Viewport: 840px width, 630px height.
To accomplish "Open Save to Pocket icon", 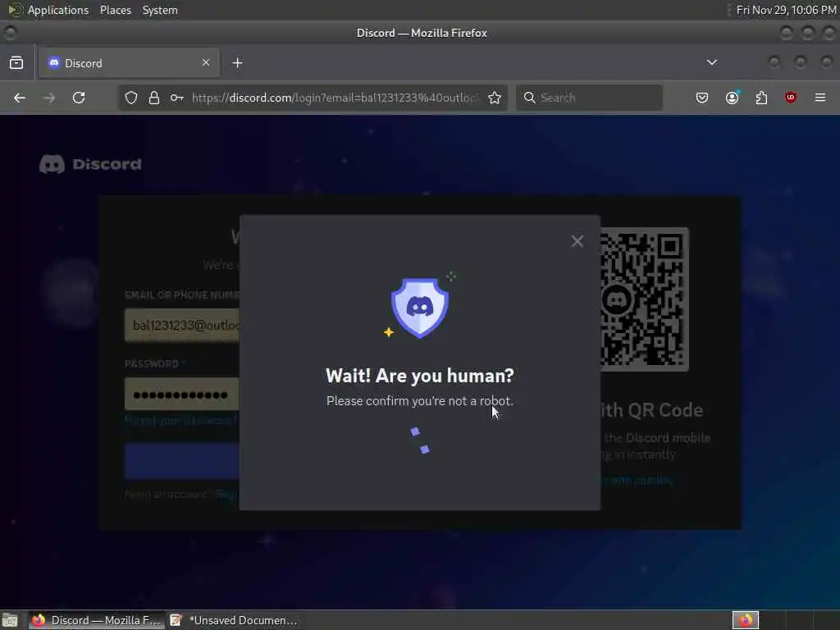I will tap(702, 98).
